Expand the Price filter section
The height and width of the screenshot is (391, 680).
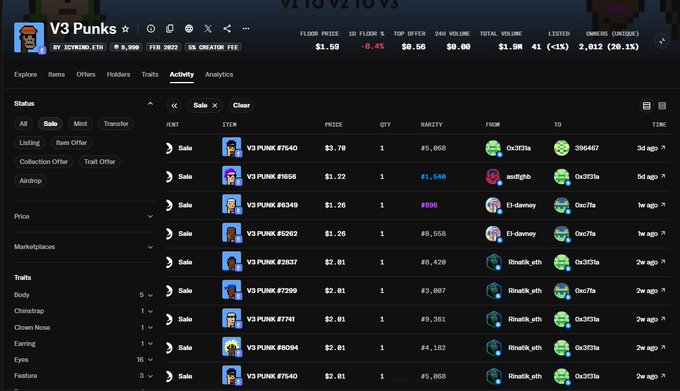click(150, 216)
